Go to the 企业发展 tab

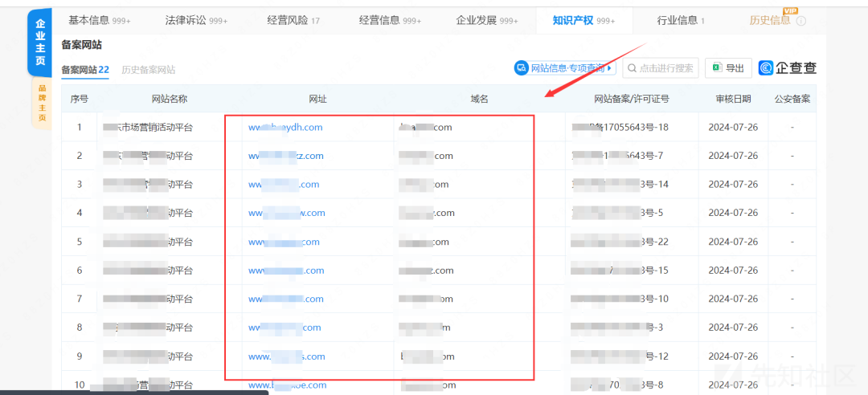click(487, 20)
